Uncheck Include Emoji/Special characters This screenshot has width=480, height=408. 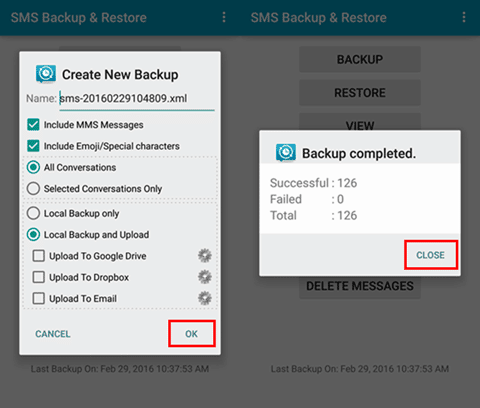point(33,146)
